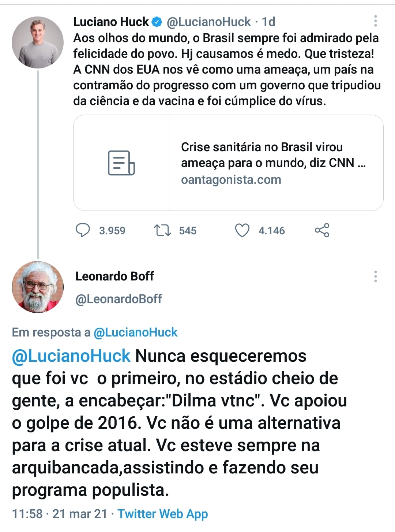
Task: Retweet Luciano Huck's tweet
Action: click(x=162, y=230)
